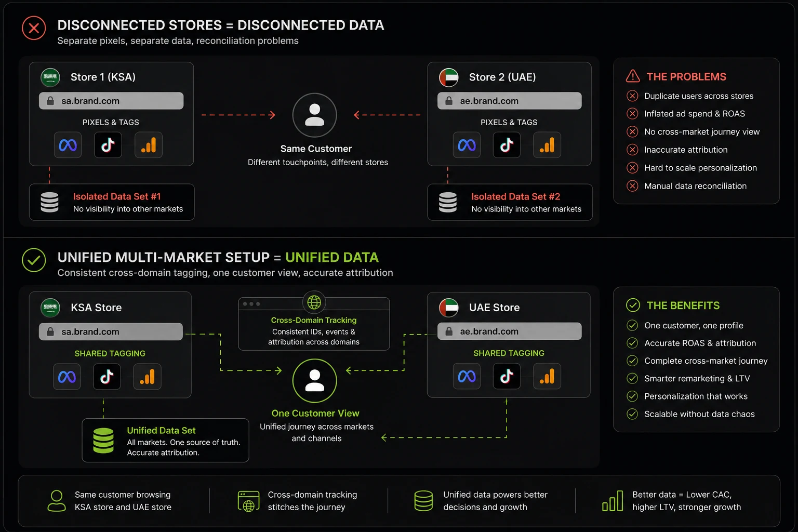Click the Unified Data Set label
Image resolution: width=798 pixels, height=532 pixels.
click(161, 431)
